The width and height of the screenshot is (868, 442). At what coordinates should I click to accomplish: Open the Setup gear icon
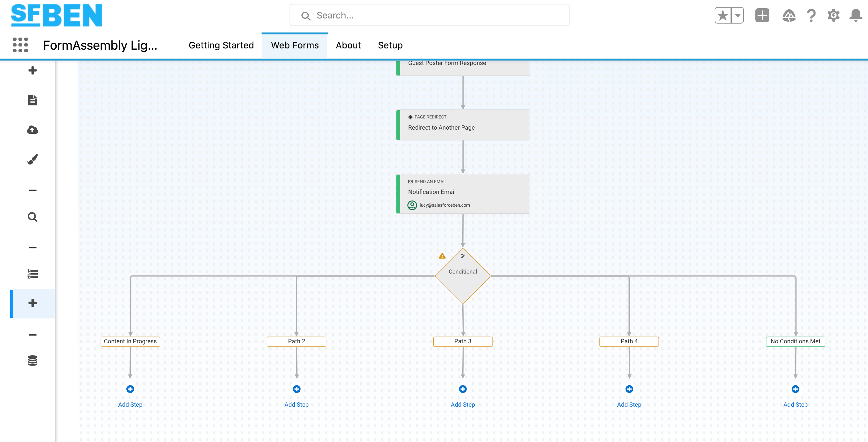[833, 15]
